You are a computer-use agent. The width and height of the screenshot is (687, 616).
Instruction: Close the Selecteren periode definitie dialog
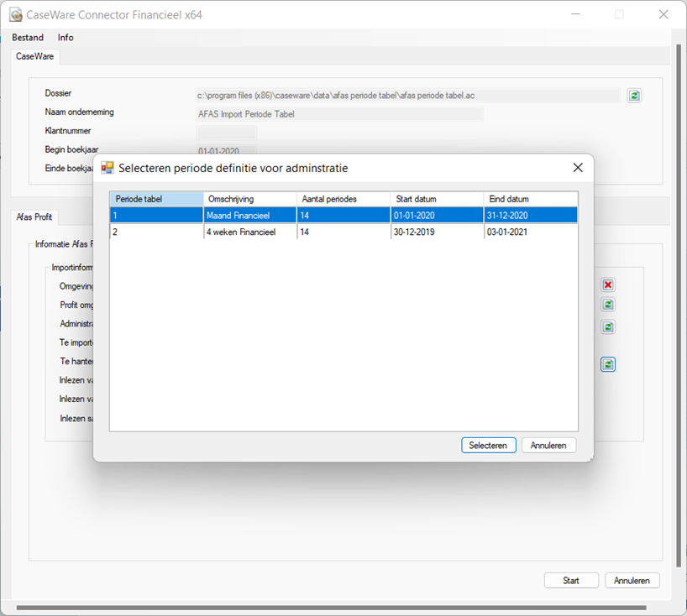(x=578, y=168)
